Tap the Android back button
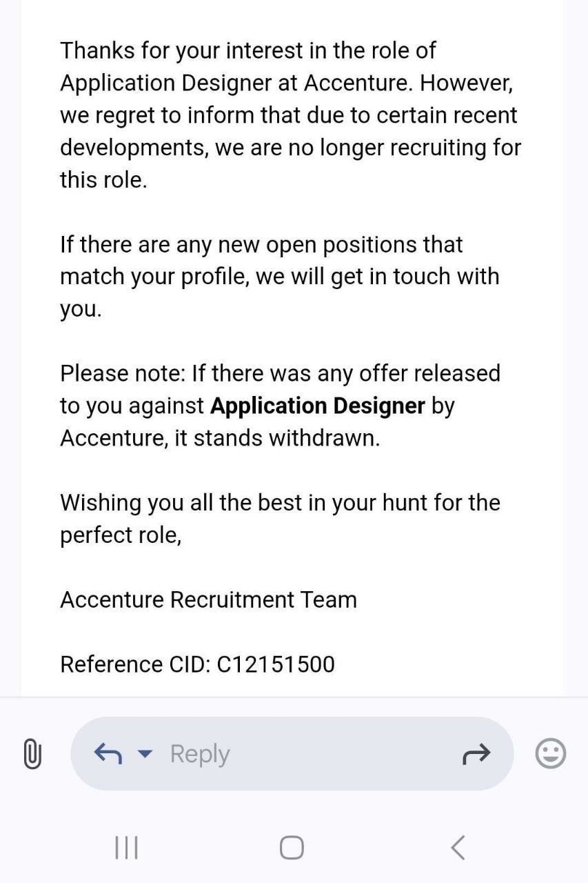 [458, 847]
